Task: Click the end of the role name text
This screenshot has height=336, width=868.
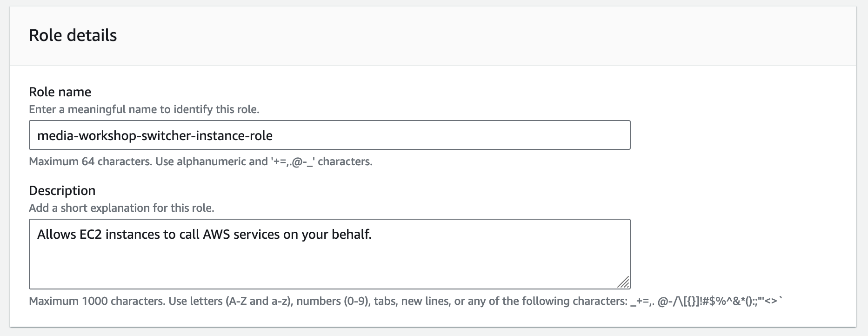Action: [274, 136]
